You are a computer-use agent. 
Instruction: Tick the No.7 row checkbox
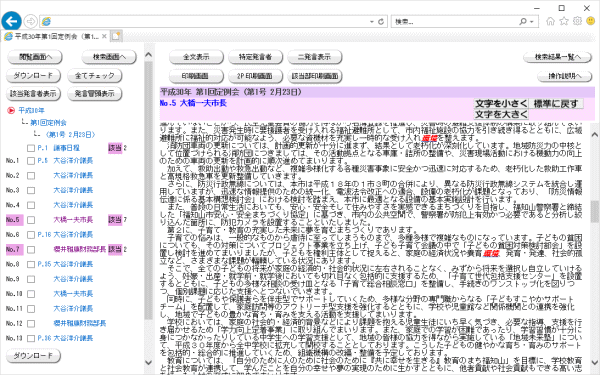point(31,249)
